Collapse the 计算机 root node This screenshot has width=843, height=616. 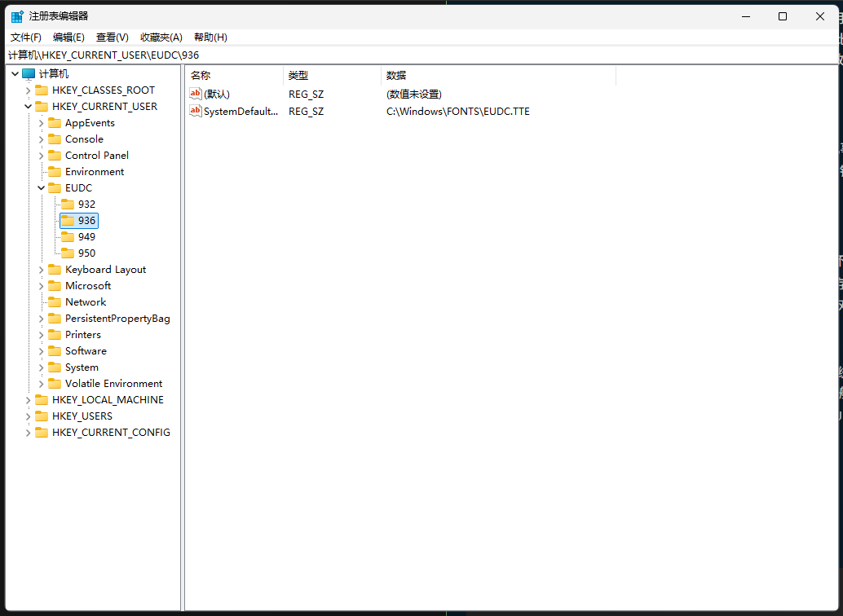tap(15, 74)
